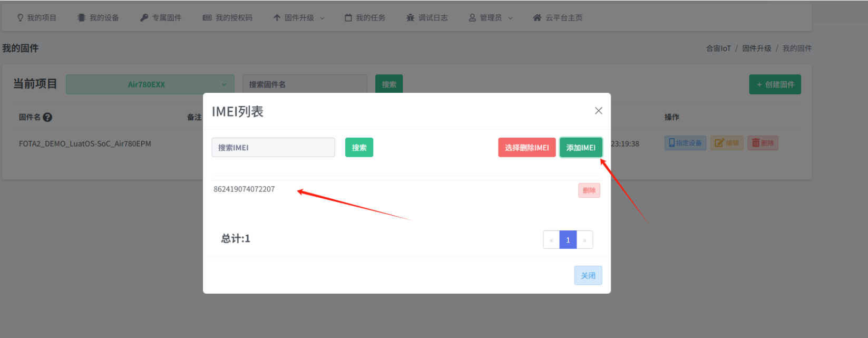Click the calendar icon beside 我的任务
Screen dimensions: 868x338
point(348,18)
